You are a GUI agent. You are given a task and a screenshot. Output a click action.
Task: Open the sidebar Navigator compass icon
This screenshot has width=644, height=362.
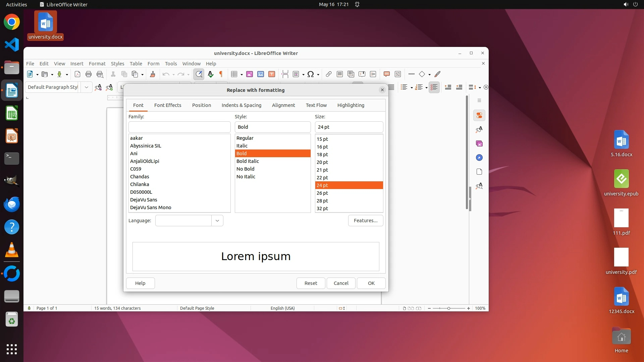click(479, 158)
